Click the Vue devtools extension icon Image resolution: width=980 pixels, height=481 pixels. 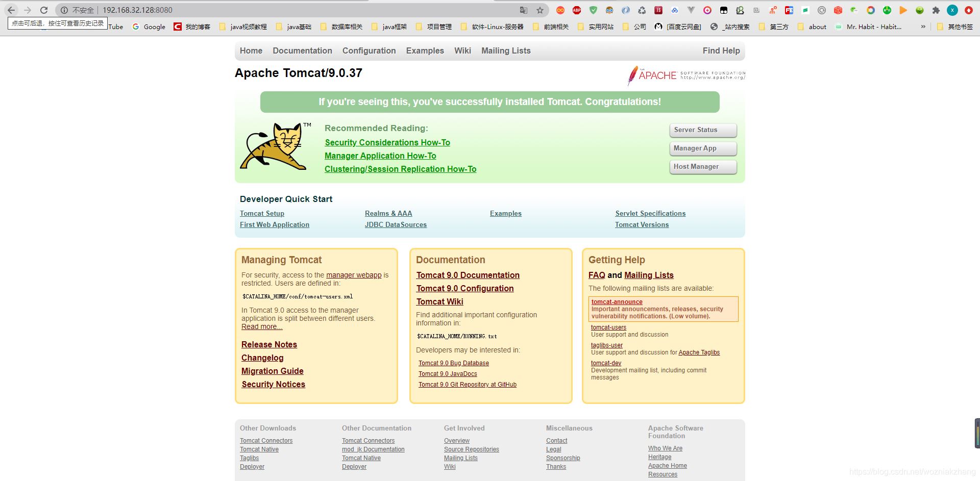691,10
